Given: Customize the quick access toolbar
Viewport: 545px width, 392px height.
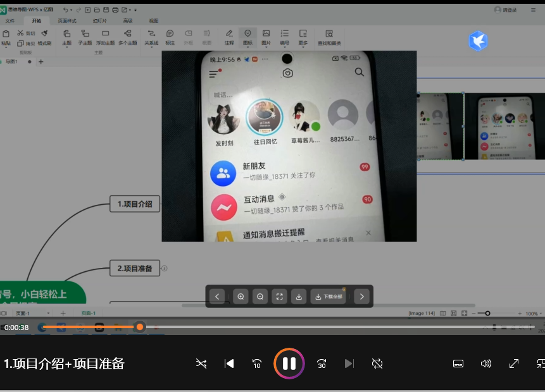Looking at the screenshot, I should click(x=135, y=10).
